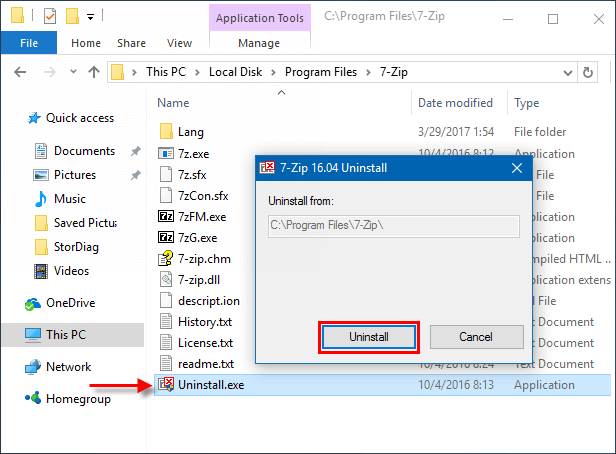The height and width of the screenshot is (454, 616).
Task: Expand the address bar history dropdown
Action: pyautogui.click(x=568, y=73)
